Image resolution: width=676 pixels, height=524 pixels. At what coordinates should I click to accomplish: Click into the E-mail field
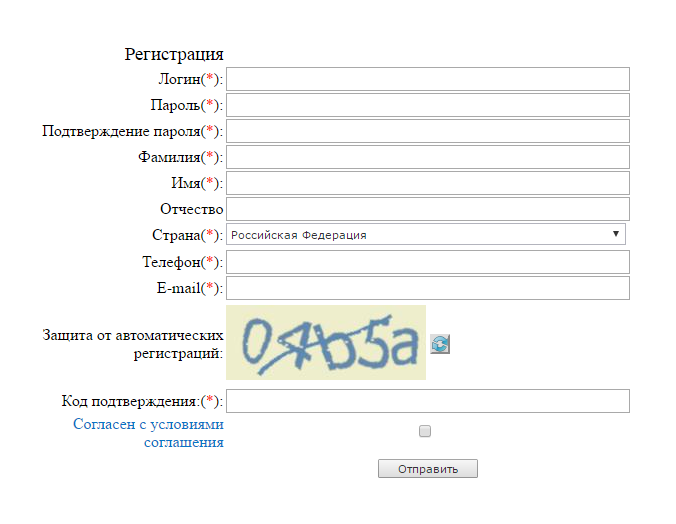click(x=428, y=288)
